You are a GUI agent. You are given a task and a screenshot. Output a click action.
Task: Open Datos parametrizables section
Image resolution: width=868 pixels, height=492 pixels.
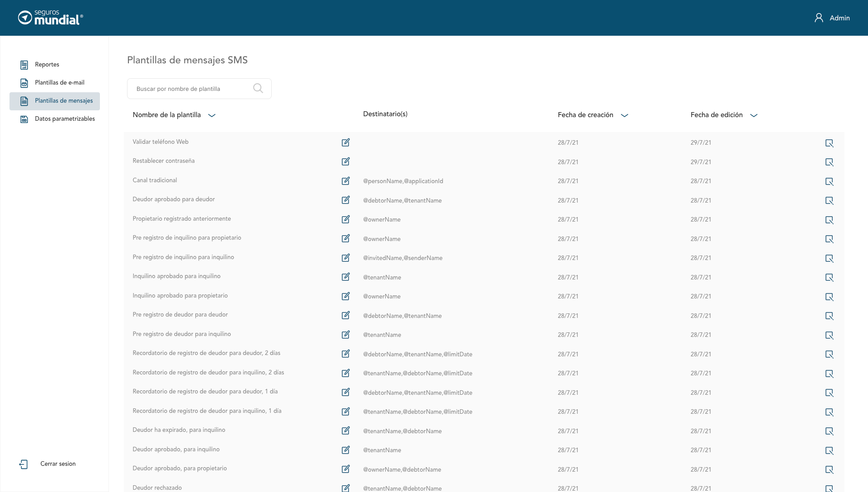(65, 119)
